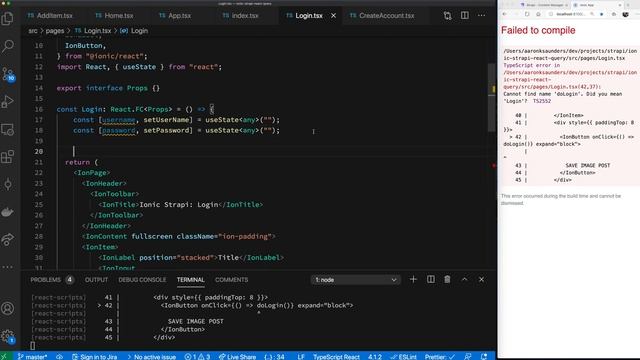Image resolution: width=640 pixels, height=360 pixels.
Task: Select the TERMINAL panel tab
Action: click(x=191, y=280)
